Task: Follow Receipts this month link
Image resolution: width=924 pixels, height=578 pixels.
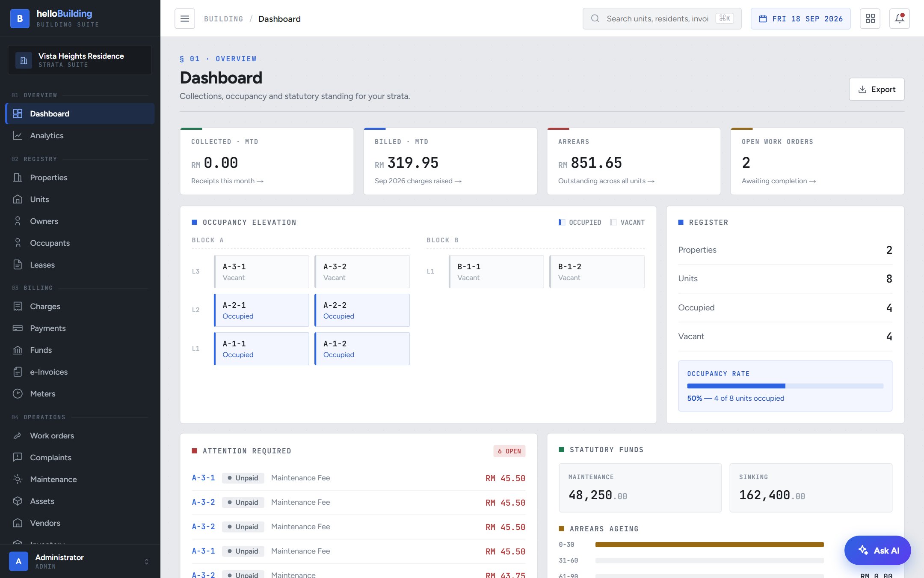Action: pos(227,181)
